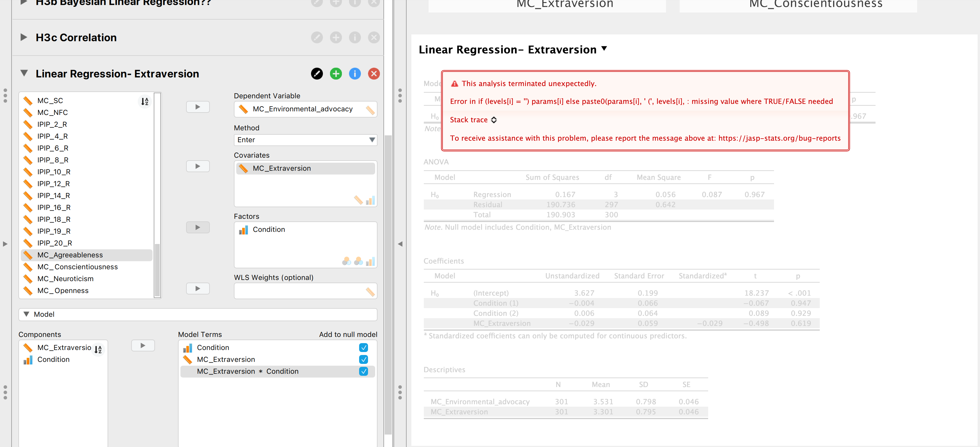Toggle MC_Extraversion null model checkbox
This screenshot has height=447, width=980.
[x=364, y=359]
